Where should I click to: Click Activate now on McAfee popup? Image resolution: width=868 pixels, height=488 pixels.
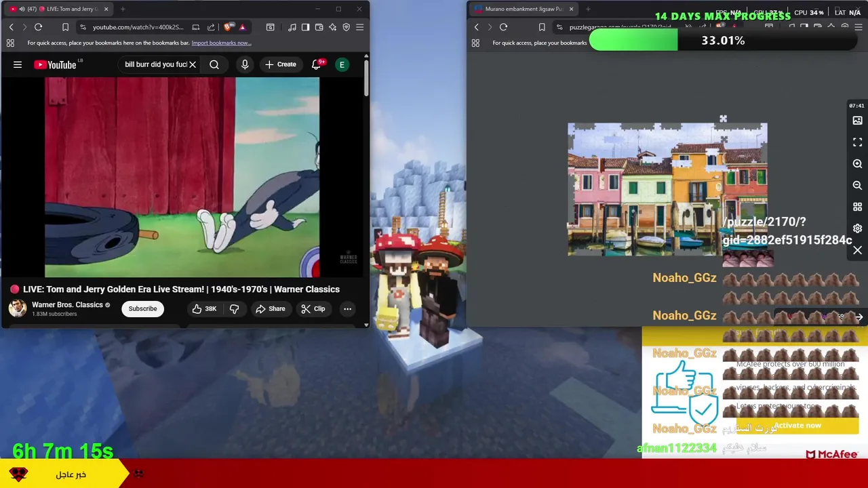point(797,426)
